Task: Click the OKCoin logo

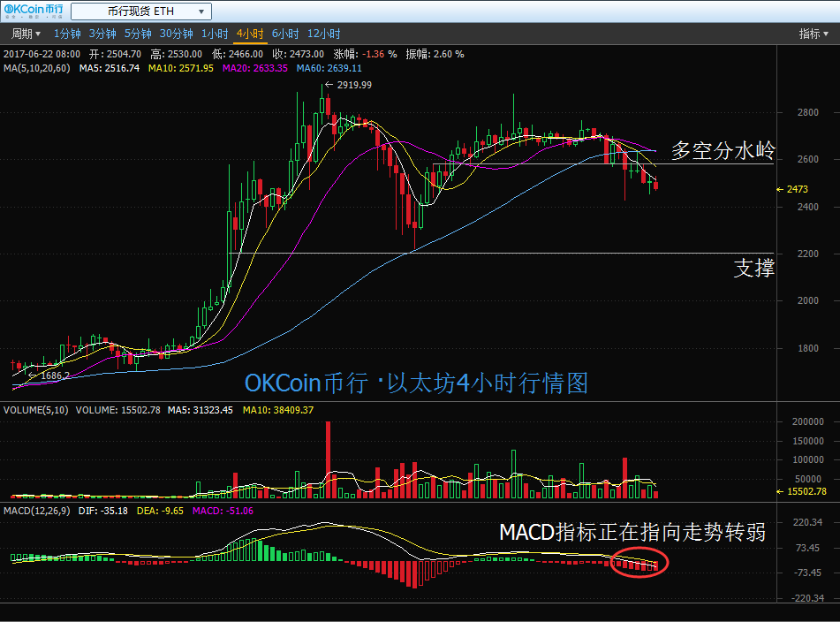Action: coord(32,11)
